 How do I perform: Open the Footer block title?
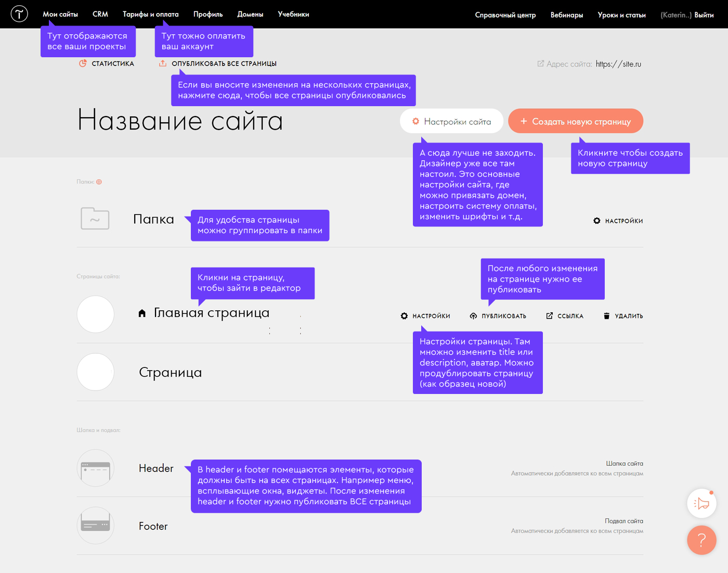(x=153, y=526)
